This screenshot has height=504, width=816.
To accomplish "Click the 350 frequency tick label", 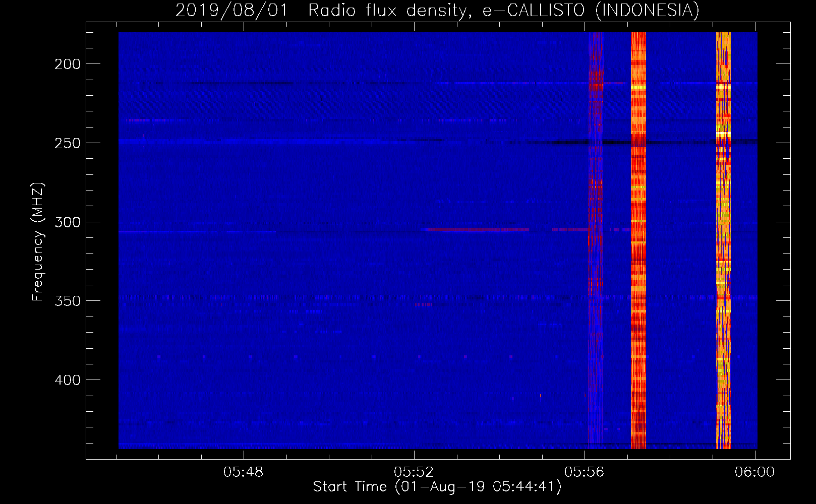I will click(x=68, y=301).
